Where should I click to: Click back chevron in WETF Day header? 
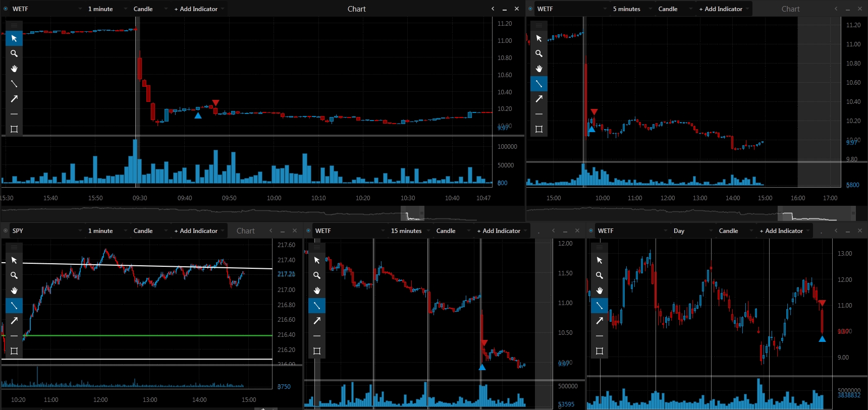[x=836, y=231]
